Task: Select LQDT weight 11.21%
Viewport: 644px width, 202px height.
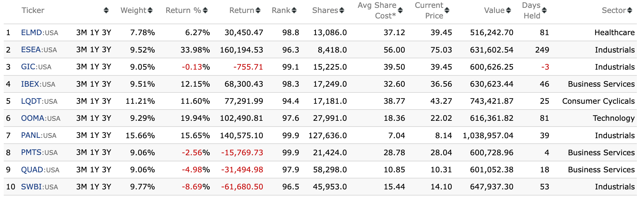Action: coord(140,101)
